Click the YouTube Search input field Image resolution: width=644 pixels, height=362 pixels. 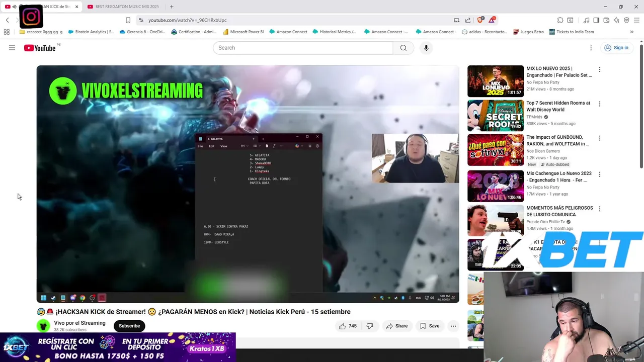[x=303, y=48]
